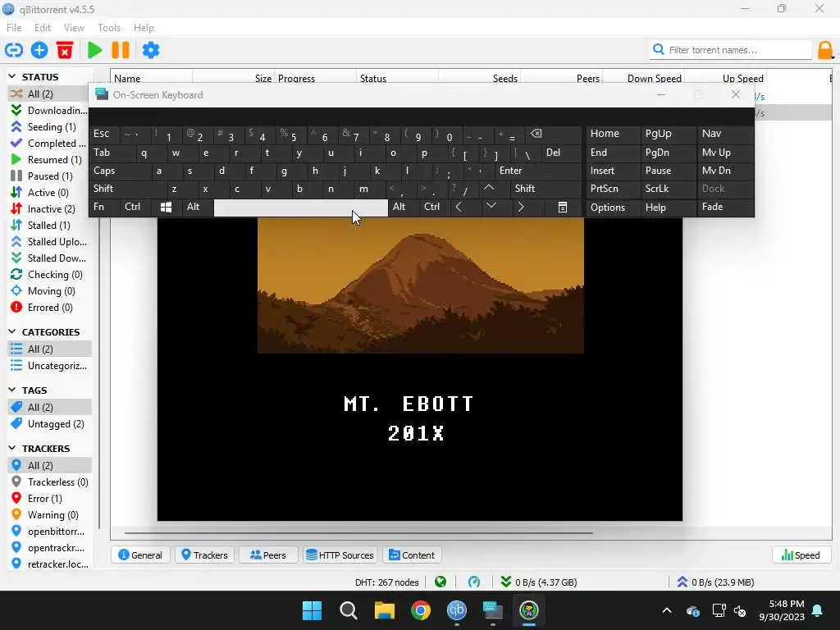Click the context menu key on on-screen keyboard
The height and width of the screenshot is (630, 840).
click(563, 207)
